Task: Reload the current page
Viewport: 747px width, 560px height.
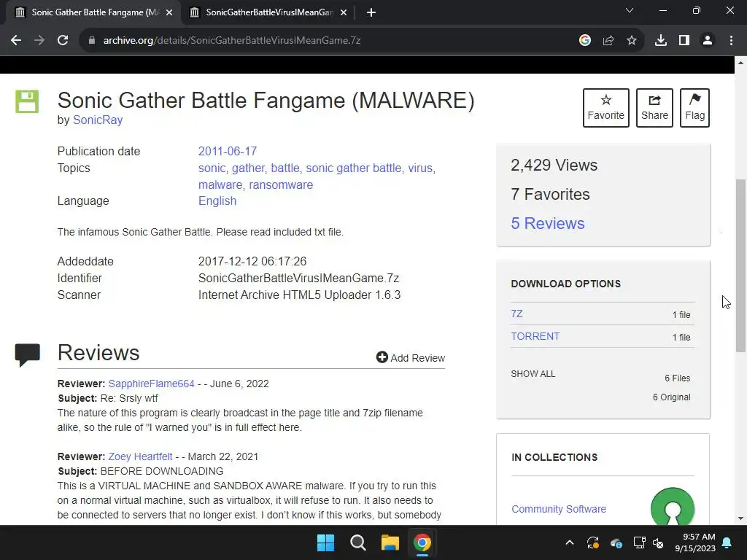Action: [x=63, y=41]
